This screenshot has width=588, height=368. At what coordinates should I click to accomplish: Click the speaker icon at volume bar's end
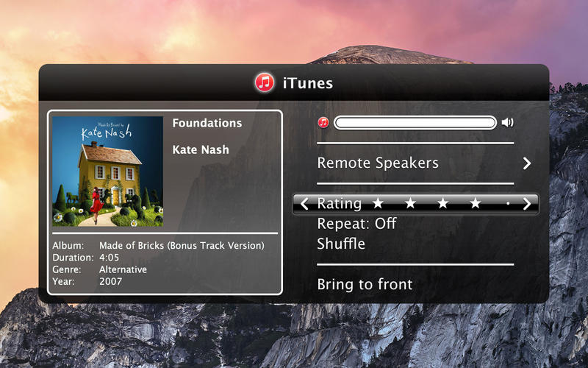pos(507,122)
